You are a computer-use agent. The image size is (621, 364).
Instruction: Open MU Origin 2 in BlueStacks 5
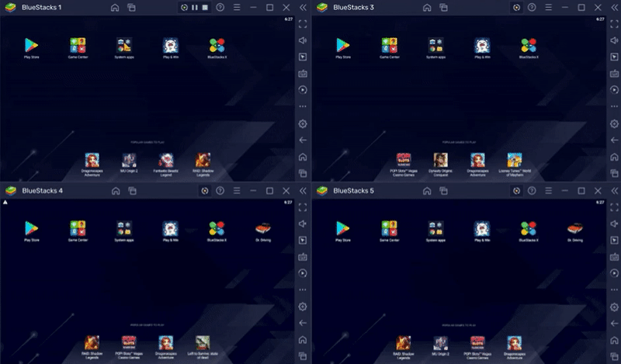[x=440, y=343]
